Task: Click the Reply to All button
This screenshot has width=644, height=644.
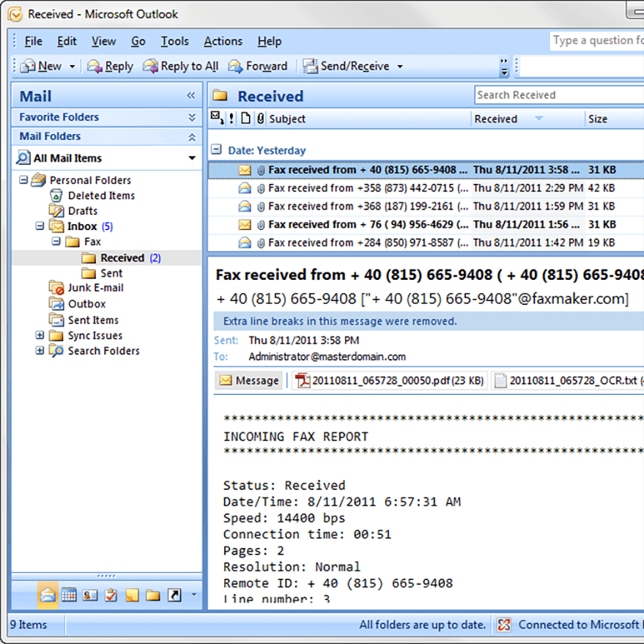Action: point(180,66)
